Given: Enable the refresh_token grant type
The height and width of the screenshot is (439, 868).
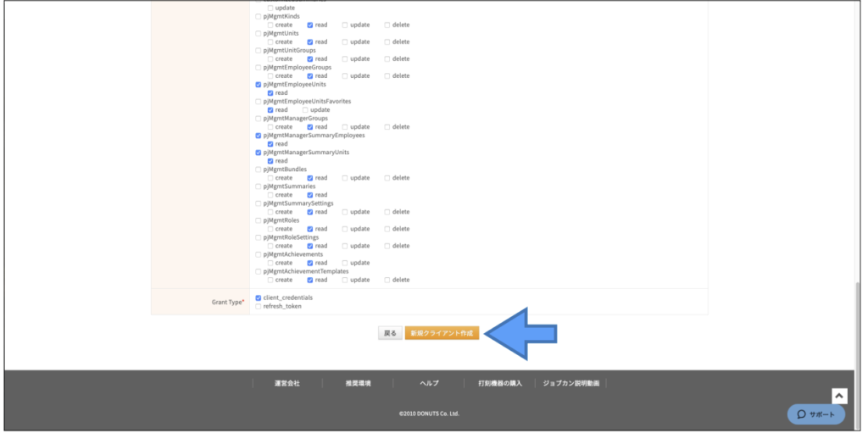Looking at the screenshot, I should [259, 306].
